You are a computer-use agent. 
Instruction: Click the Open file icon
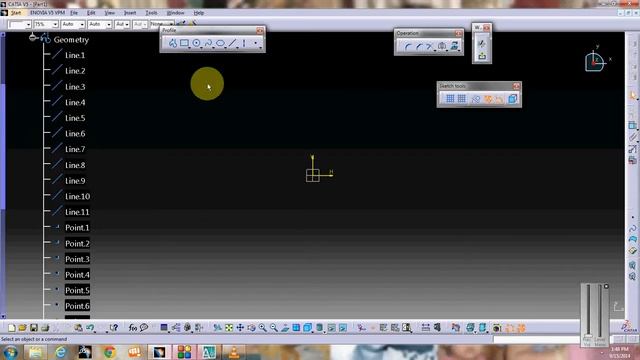point(22,328)
